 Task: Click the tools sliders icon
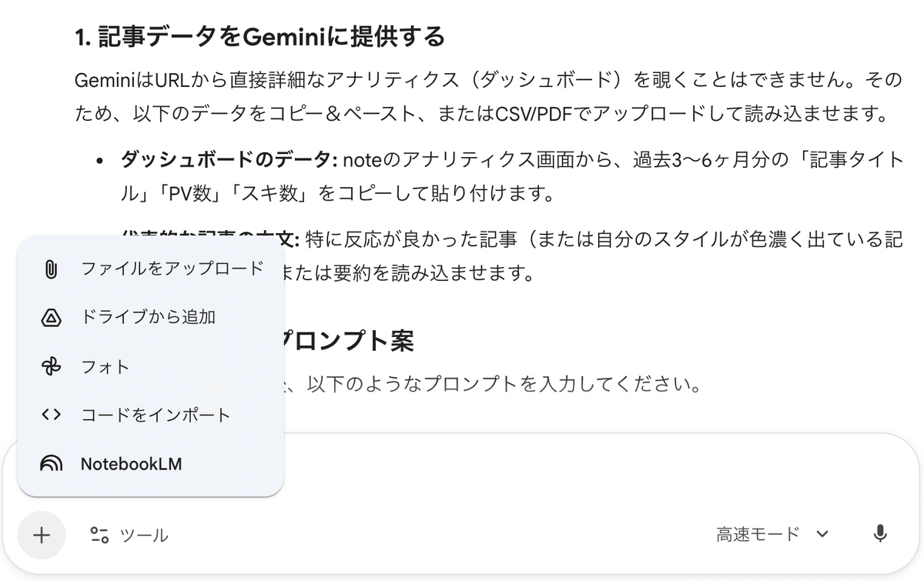tap(99, 535)
